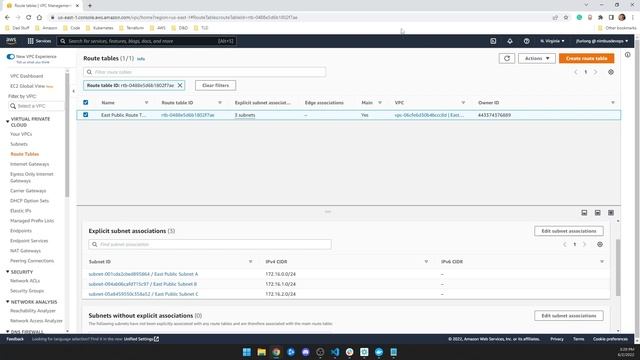Sort by Route table ID column arrow
This screenshot has height=360, width=640.
(x=220, y=103)
